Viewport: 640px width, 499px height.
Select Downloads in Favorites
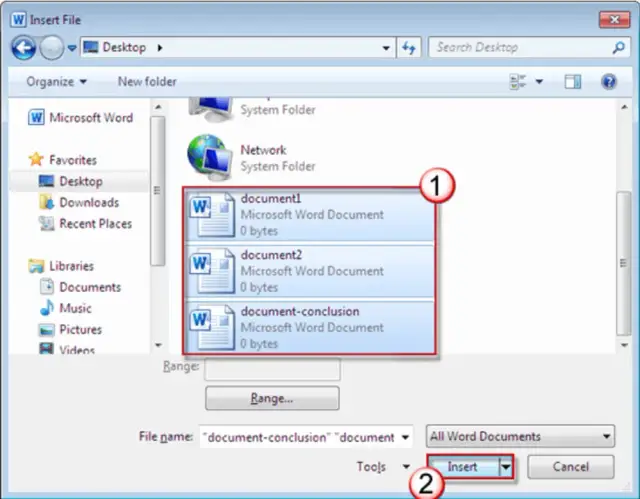(88, 203)
